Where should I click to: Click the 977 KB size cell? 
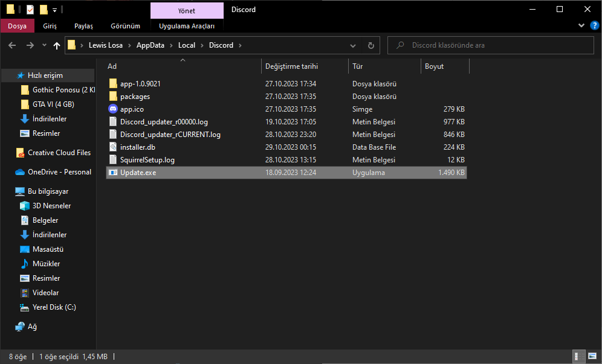[454, 121]
